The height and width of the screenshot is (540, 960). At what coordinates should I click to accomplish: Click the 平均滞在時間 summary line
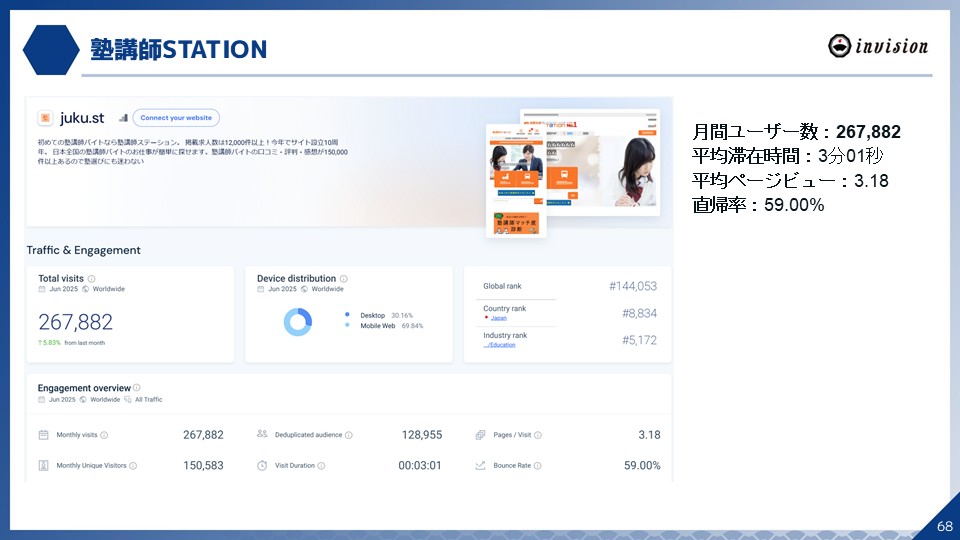pos(787,156)
